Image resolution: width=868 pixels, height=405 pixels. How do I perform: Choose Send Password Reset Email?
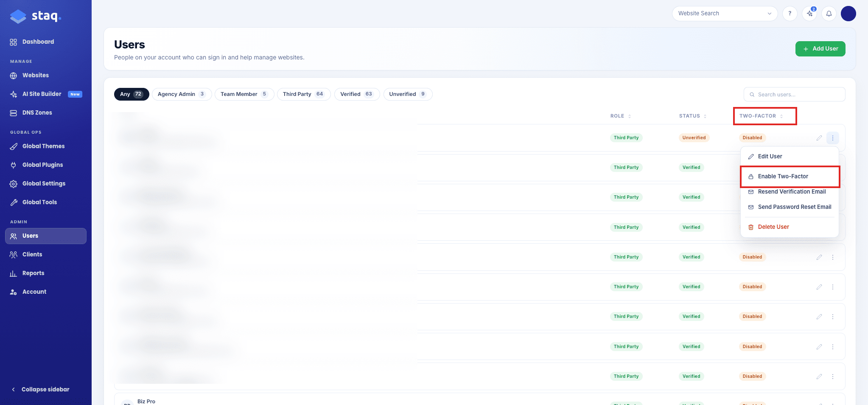click(790, 207)
